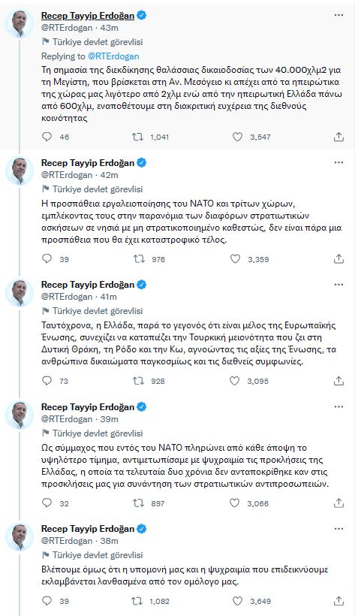Open more options on the 43m tweet

coord(338,15)
